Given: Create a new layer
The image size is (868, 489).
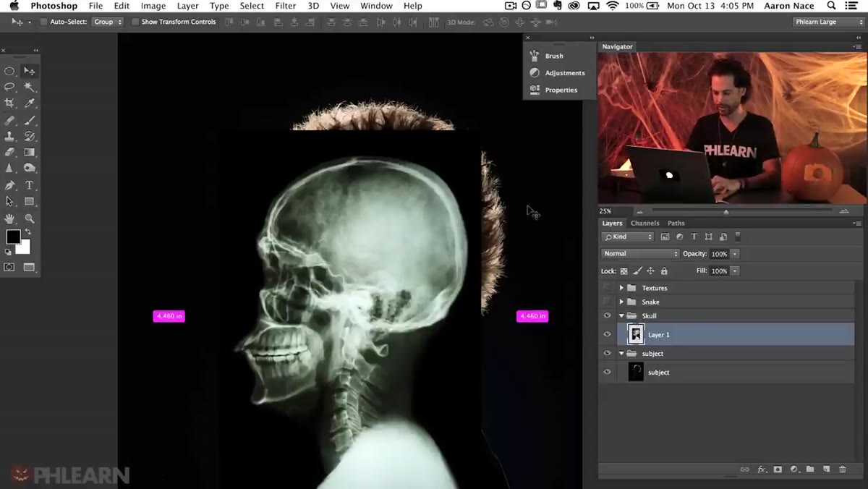Looking at the screenshot, I should 826,469.
